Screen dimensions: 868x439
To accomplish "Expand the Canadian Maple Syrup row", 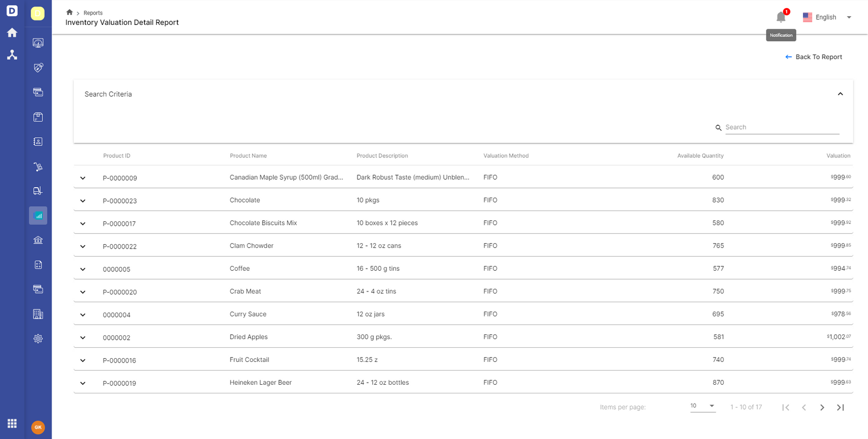I will coord(83,178).
